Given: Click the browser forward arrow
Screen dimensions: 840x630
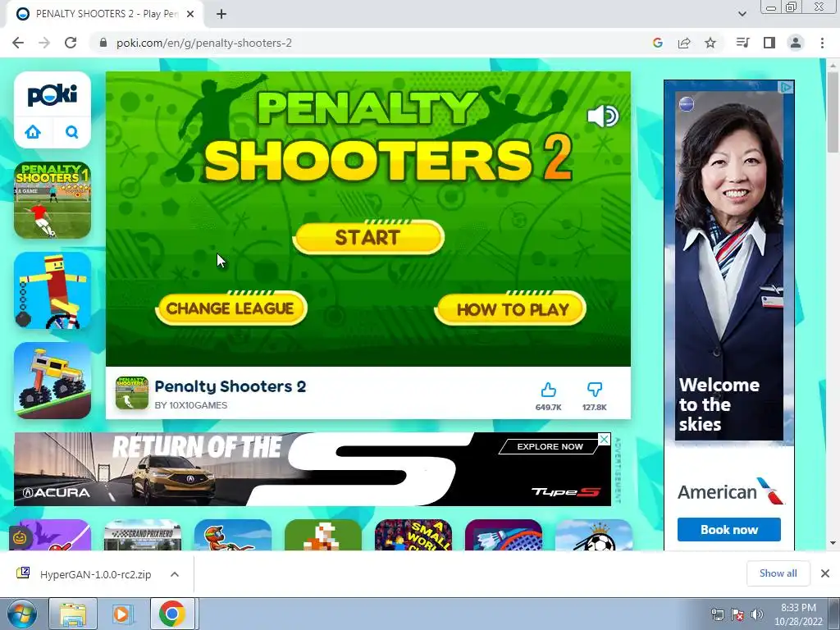Looking at the screenshot, I should coord(44,43).
